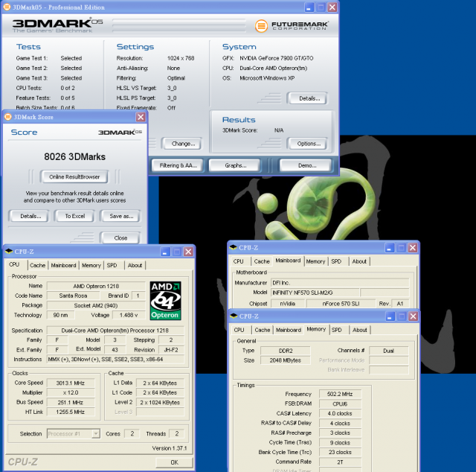Click Close button in 3DMark Score window

[120, 238]
